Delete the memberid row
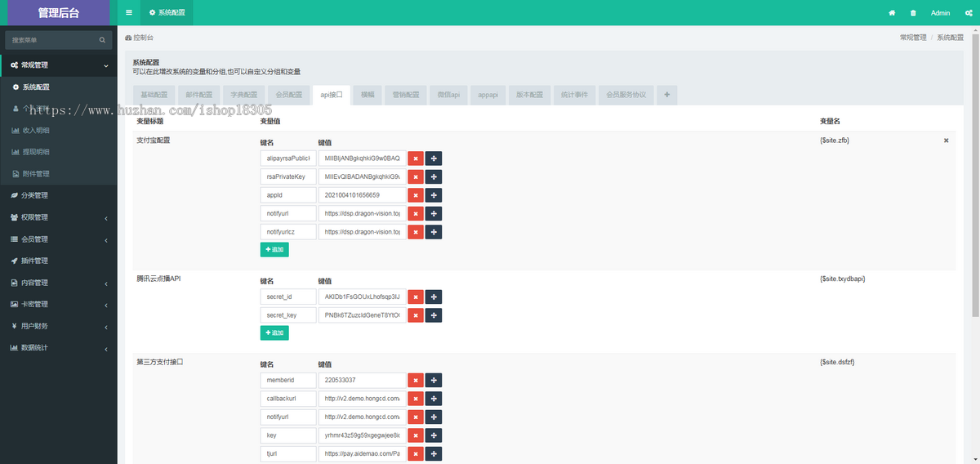Viewport: 980px width, 464px height. click(x=415, y=380)
